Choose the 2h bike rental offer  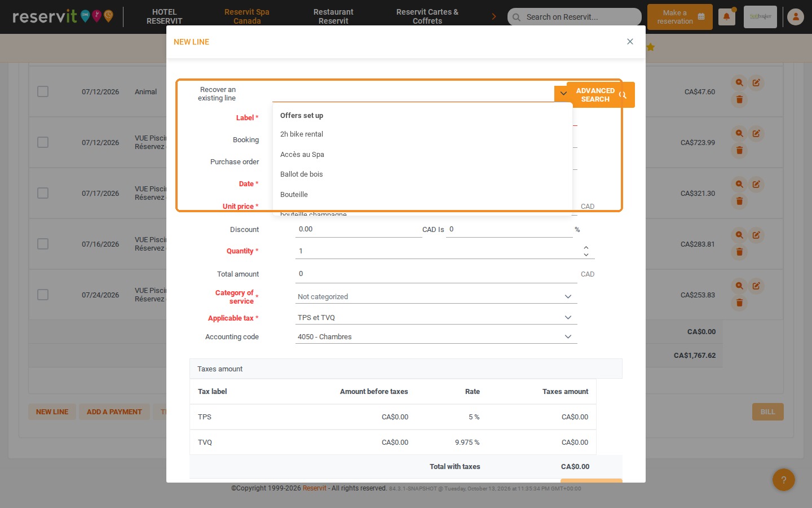(x=422, y=134)
